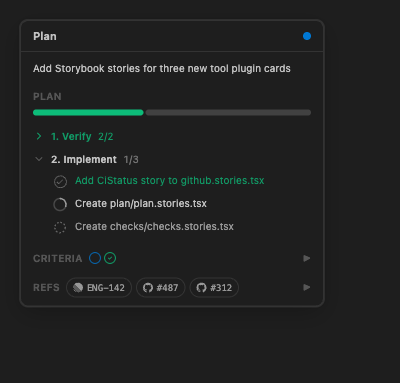Click the green checked criteria indicator
The image size is (400, 383).
click(110, 258)
